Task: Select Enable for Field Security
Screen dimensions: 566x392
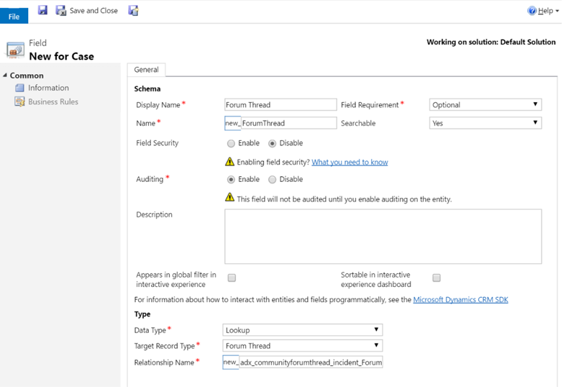Action: [x=231, y=143]
